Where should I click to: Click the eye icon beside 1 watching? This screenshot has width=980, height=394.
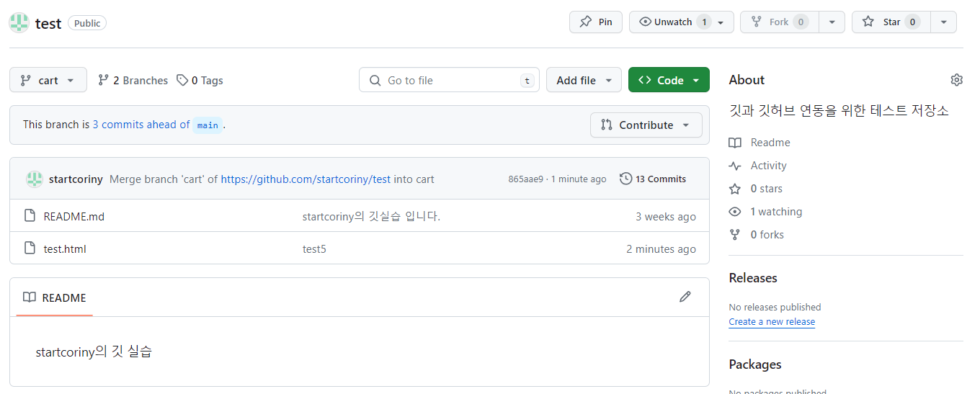click(735, 212)
